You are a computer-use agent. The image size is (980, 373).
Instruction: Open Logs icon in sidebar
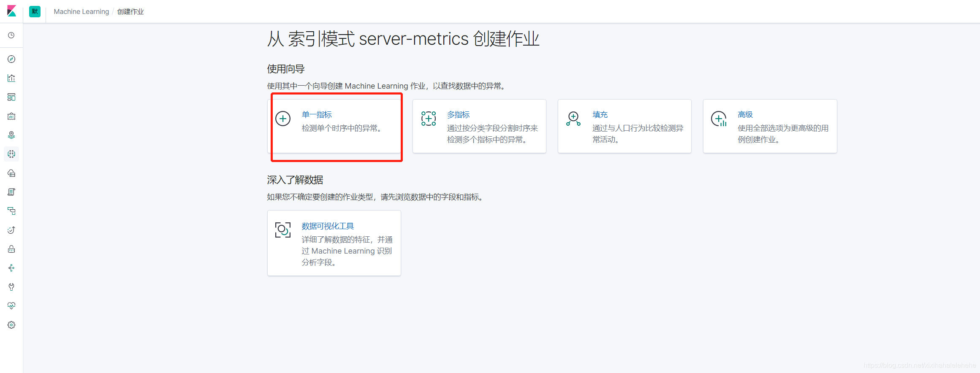click(11, 192)
